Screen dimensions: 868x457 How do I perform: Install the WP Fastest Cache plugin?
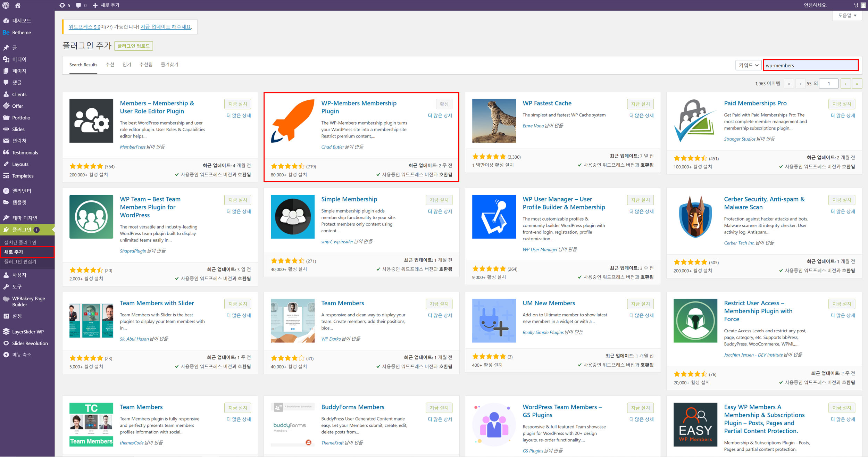point(641,104)
